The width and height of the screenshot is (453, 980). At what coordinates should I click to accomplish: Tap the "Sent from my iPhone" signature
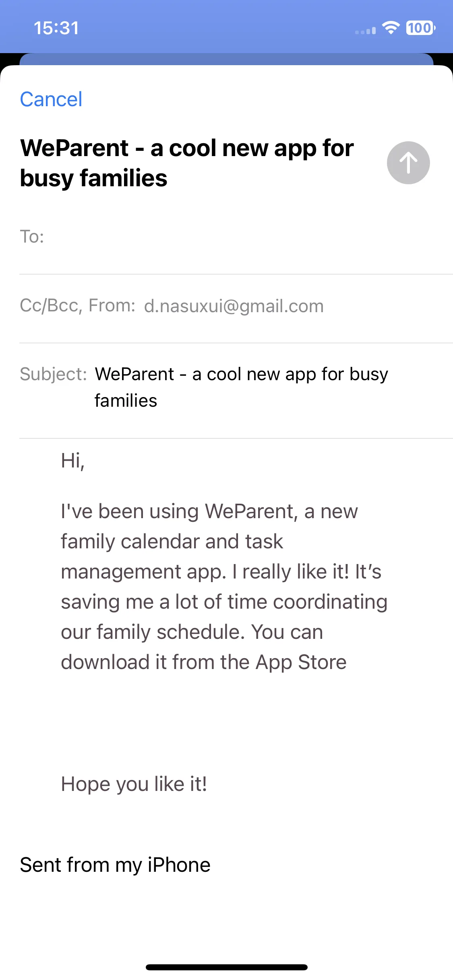click(115, 865)
